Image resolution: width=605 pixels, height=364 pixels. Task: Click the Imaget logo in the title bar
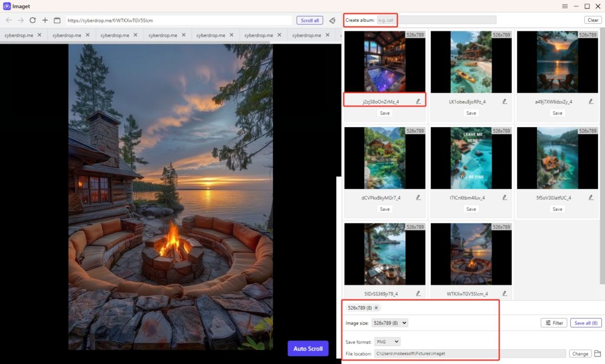click(x=6, y=6)
